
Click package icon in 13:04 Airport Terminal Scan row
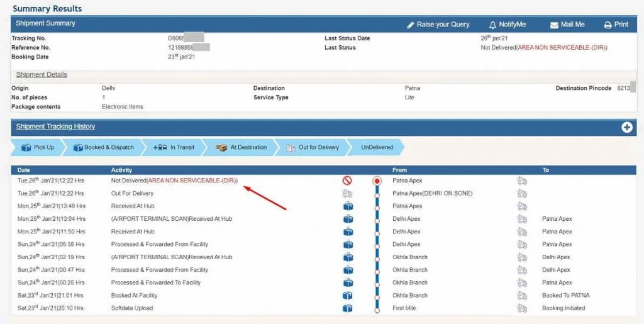coord(347,219)
